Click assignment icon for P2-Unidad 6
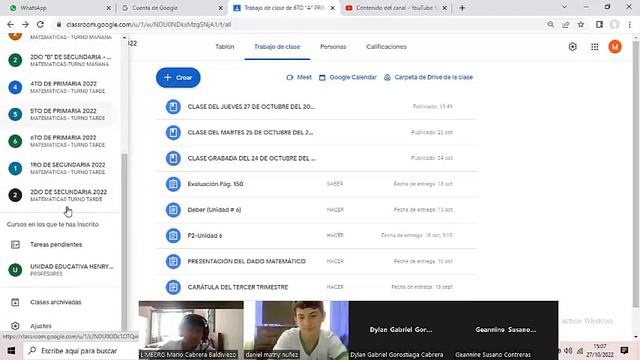640x360 pixels. click(173, 236)
